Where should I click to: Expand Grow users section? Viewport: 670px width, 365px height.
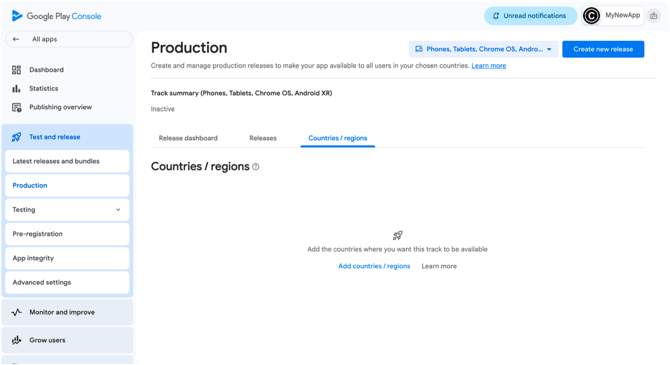click(x=68, y=340)
